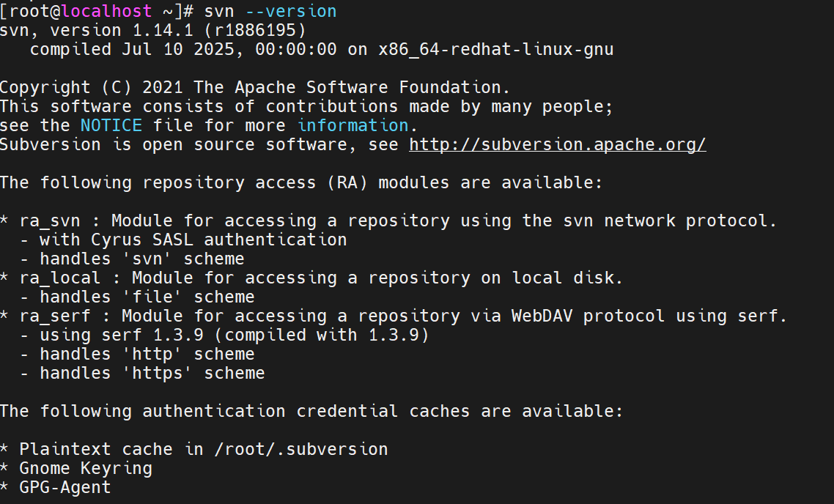Click 'using serf 1.3.9' line

coord(224,335)
